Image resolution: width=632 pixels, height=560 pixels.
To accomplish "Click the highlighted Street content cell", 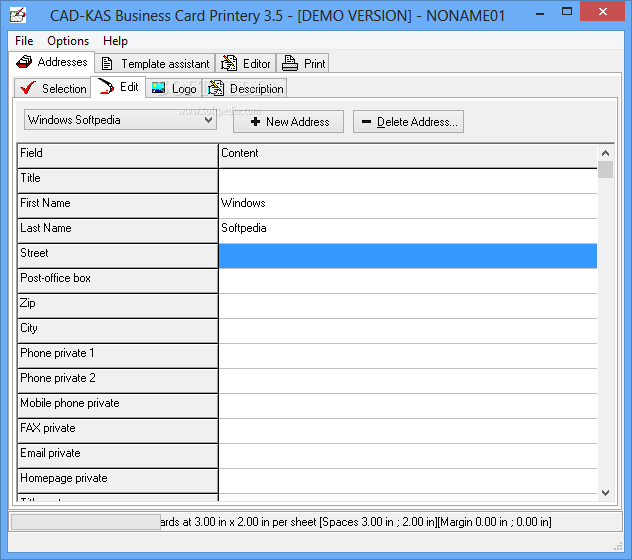I will pos(408,256).
